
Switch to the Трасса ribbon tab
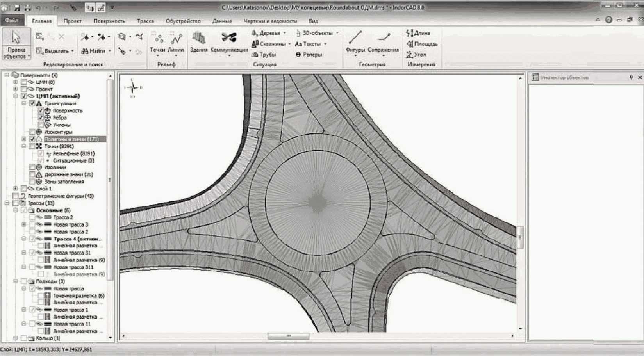coord(145,21)
